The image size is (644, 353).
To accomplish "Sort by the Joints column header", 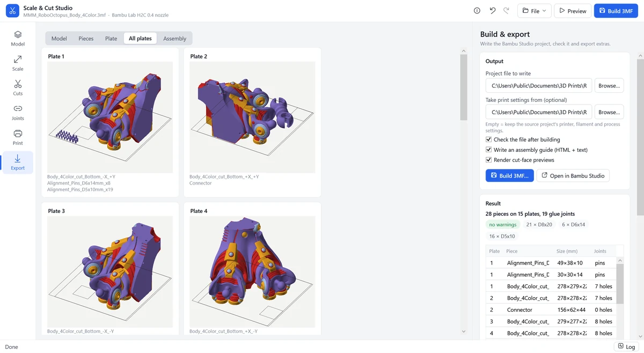I will (600, 251).
